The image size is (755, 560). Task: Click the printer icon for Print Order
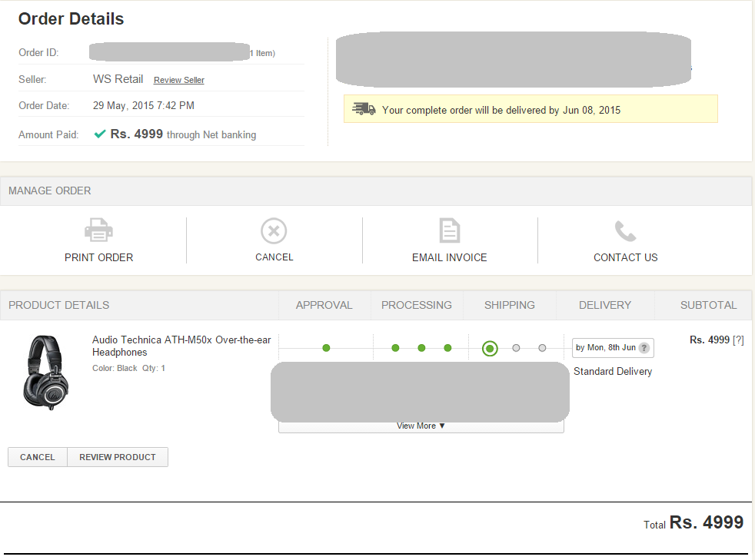tap(98, 230)
